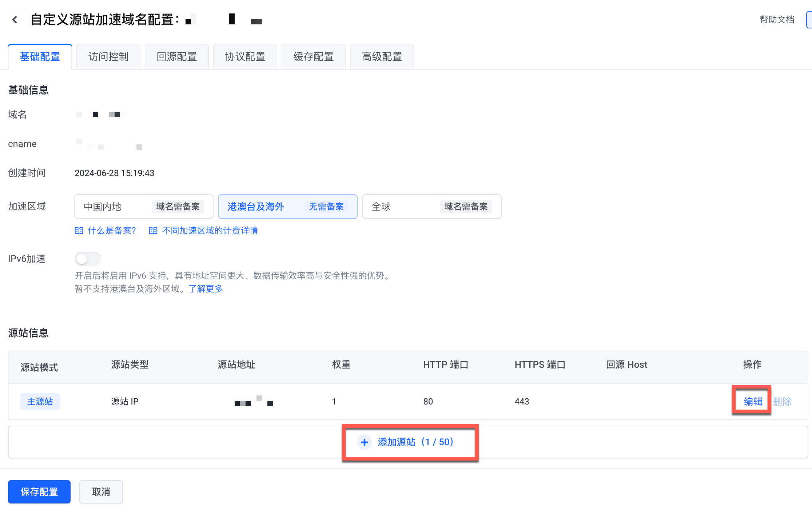Image resolution: width=812 pixels, height=510 pixels.
Task: Click the 源站地址 column header
Action: (x=236, y=364)
